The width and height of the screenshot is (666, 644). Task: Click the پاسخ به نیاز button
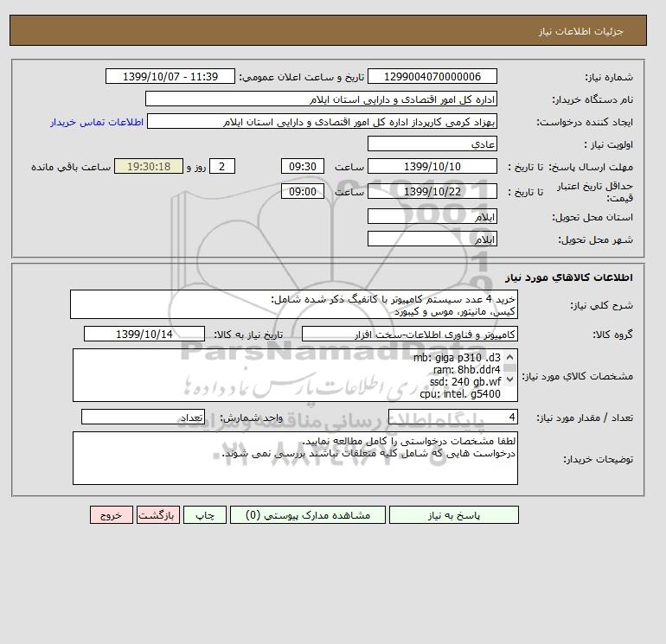(453, 515)
